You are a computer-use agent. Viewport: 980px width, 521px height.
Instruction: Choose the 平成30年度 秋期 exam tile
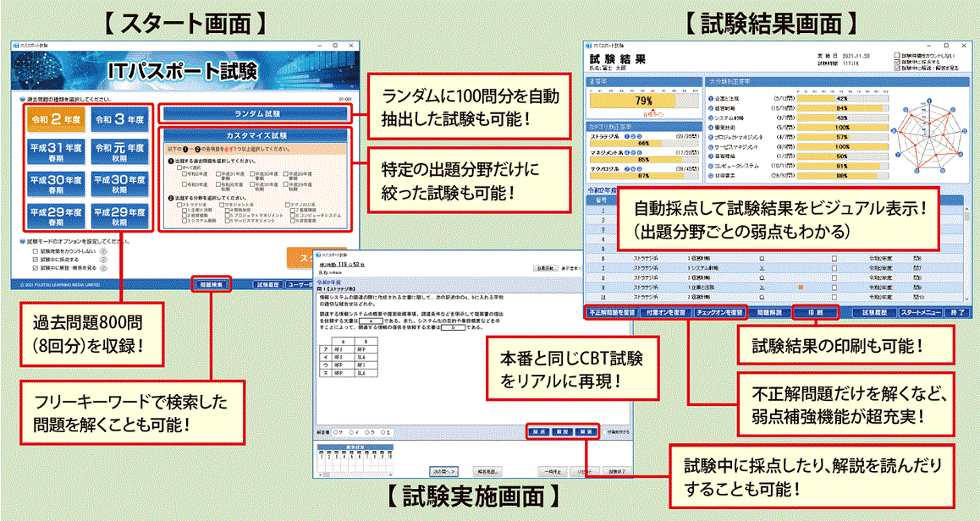(x=120, y=183)
